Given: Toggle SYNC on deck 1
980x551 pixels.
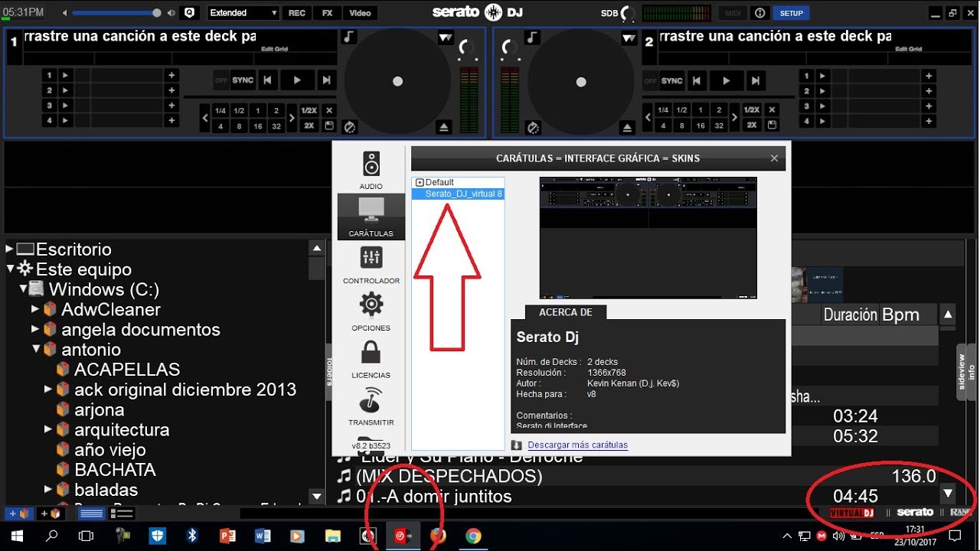Looking at the screenshot, I should click(x=243, y=80).
